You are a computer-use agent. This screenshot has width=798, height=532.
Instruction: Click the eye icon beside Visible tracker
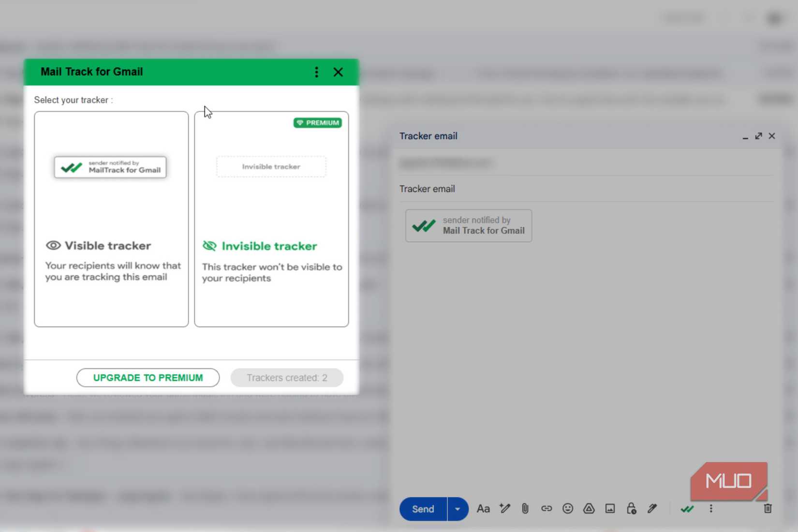point(53,246)
